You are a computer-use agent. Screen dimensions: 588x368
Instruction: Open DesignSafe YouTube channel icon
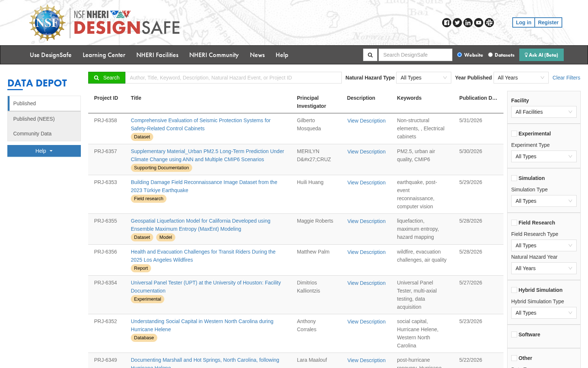[478, 23]
